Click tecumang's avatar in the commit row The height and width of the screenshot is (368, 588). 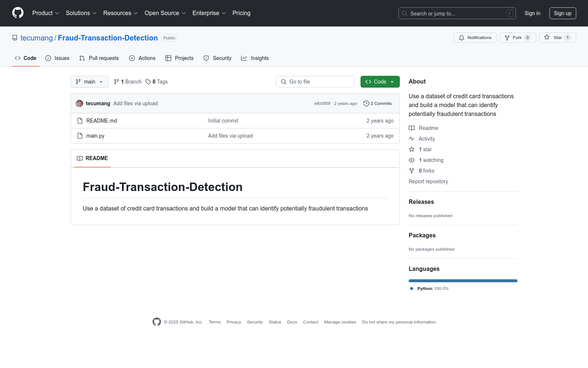click(79, 103)
